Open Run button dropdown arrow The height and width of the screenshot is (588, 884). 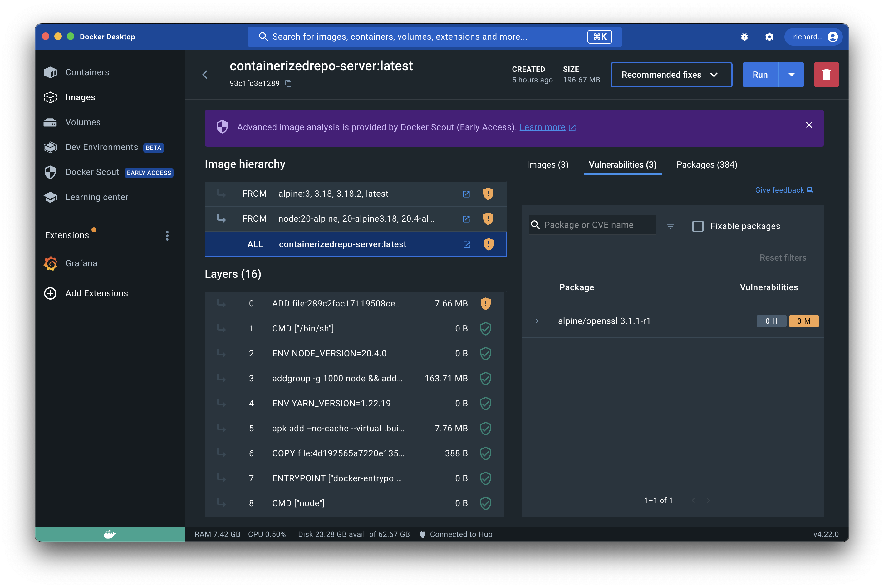(791, 75)
